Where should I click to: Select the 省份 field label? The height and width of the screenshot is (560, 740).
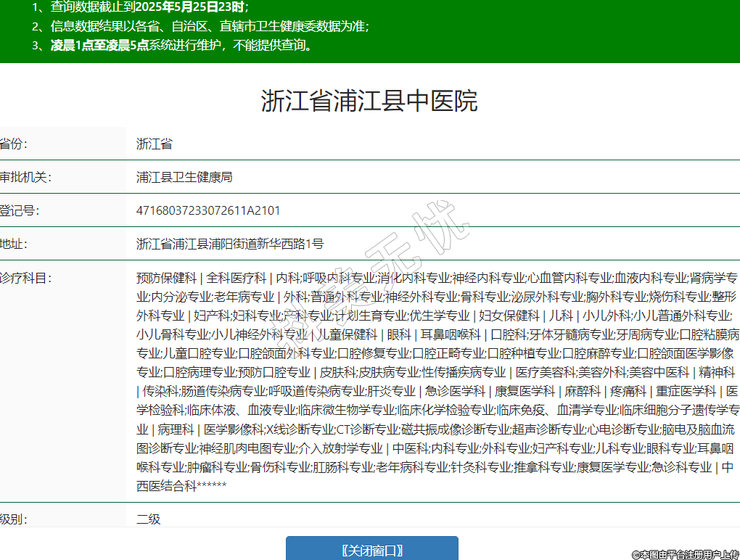(13, 144)
